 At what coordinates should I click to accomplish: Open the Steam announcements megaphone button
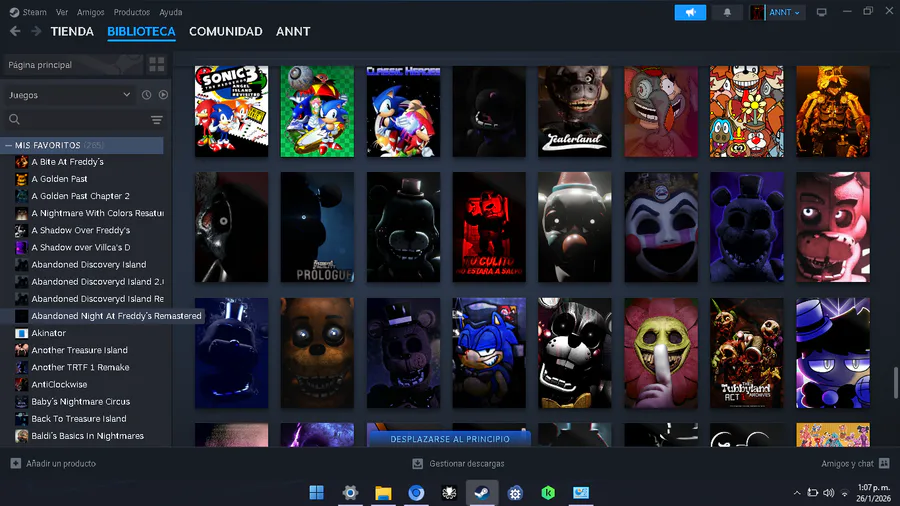pyautogui.click(x=690, y=12)
